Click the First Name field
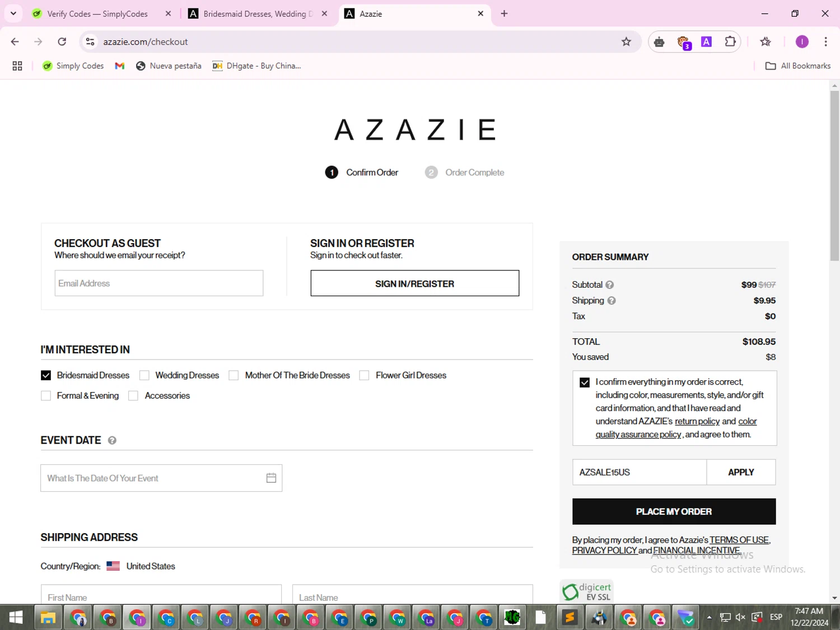 pyautogui.click(x=161, y=595)
